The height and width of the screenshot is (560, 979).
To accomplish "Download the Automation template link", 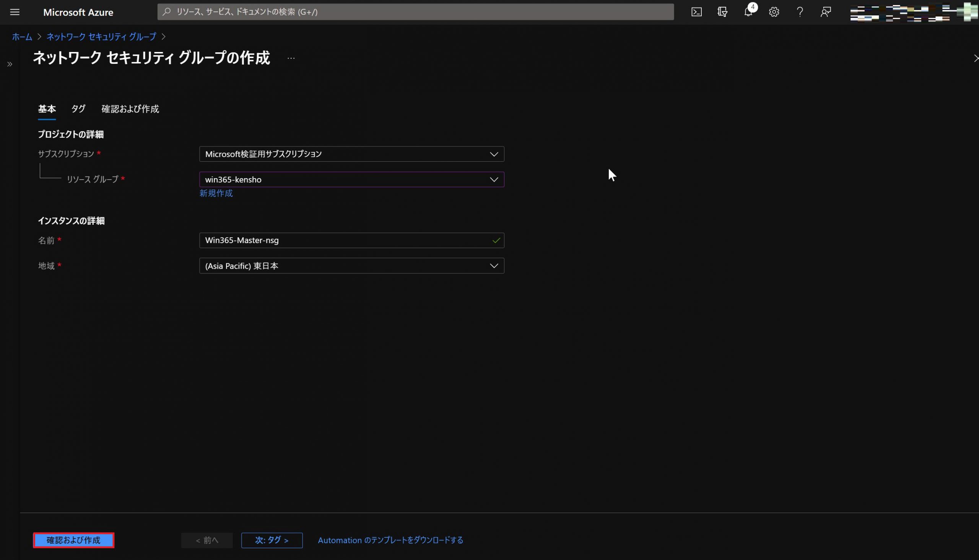I will (390, 540).
